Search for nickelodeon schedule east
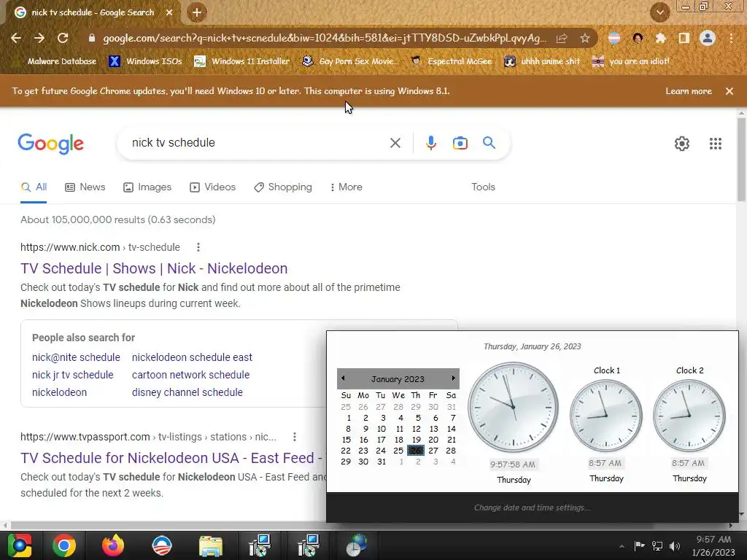The image size is (747, 560). [x=192, y=357]
